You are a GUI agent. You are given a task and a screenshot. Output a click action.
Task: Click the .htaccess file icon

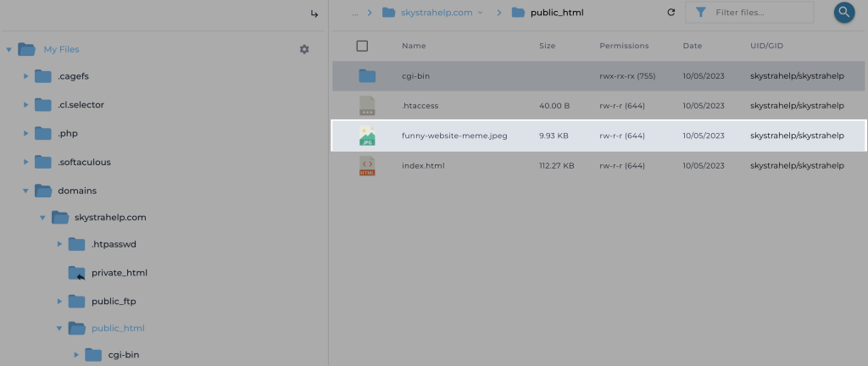click(367, 106)
